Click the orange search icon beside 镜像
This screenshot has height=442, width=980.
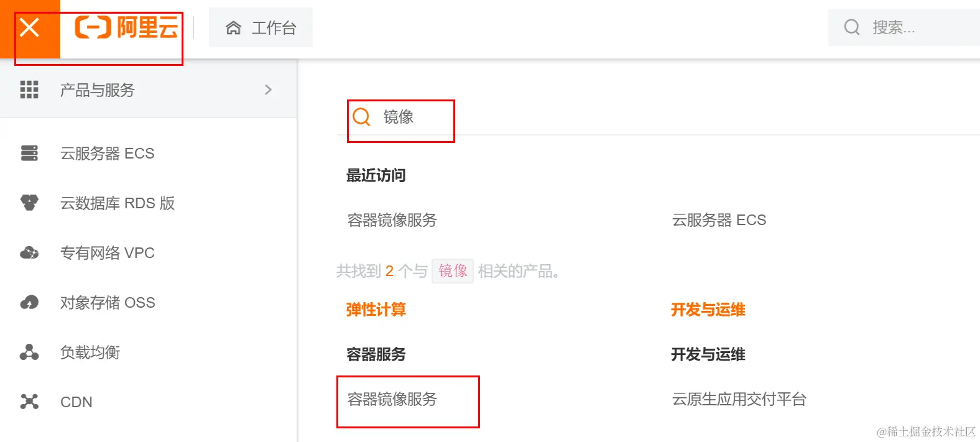pos(361,117)
